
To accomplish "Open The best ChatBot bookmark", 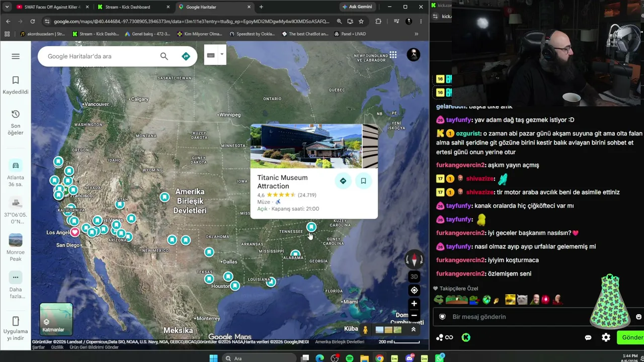I will [305, 34].
